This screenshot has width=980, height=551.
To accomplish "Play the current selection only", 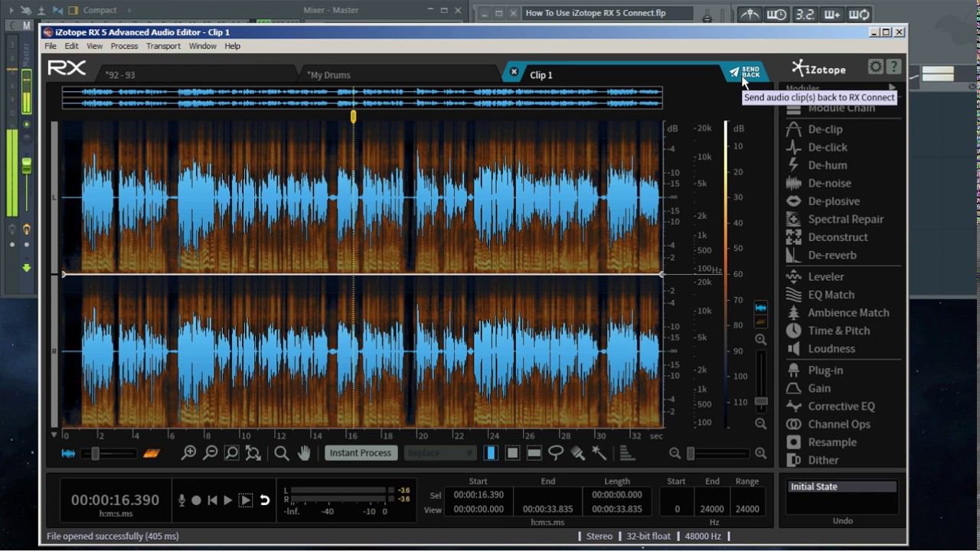I will (246, 500).
